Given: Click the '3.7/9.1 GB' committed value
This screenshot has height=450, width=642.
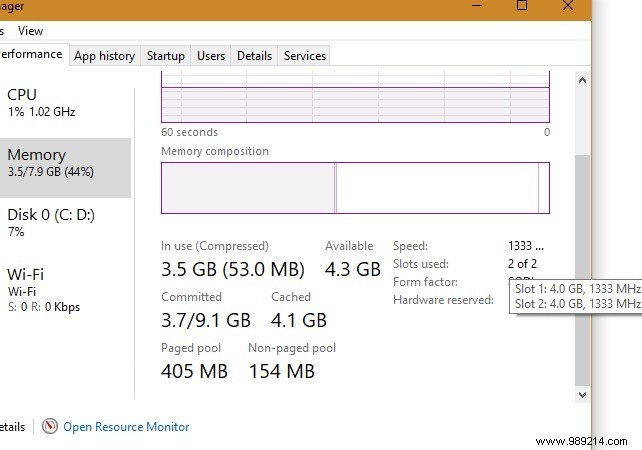Looking at the screenshot, I should point(206,320).
